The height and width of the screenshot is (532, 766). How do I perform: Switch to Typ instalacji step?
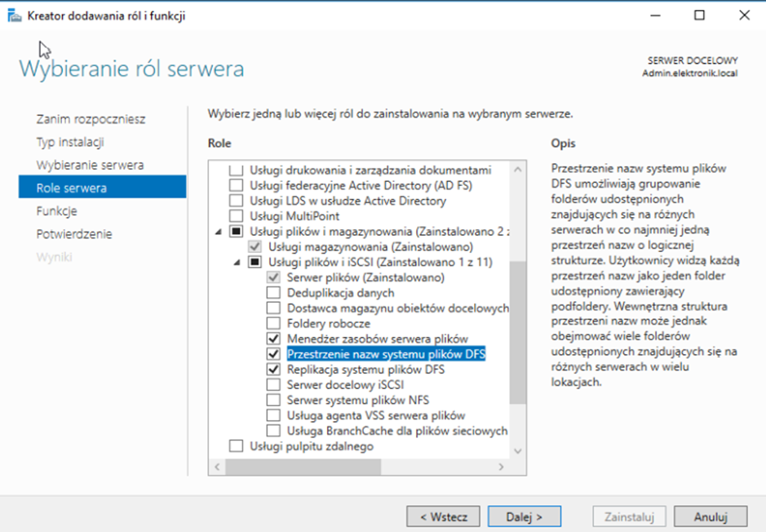[70, 142]
